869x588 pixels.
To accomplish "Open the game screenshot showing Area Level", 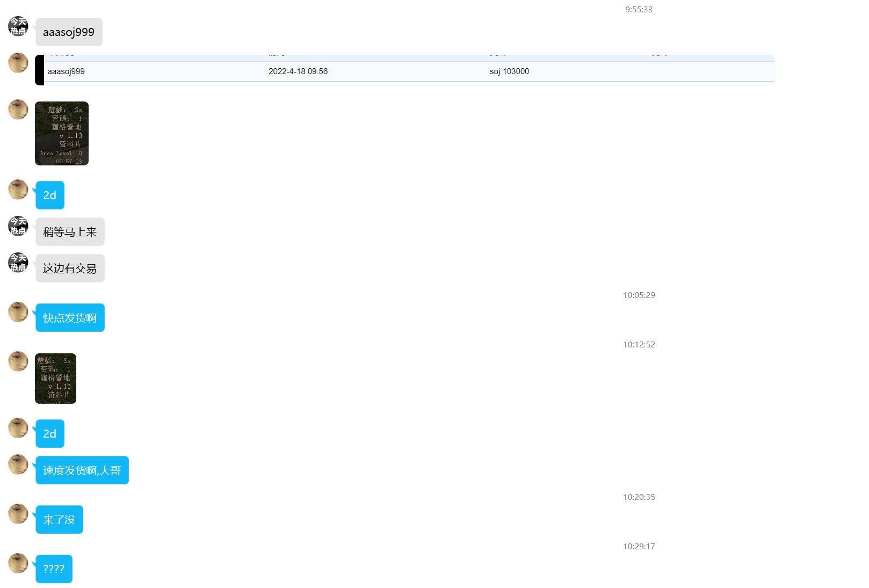I will 62,133.
